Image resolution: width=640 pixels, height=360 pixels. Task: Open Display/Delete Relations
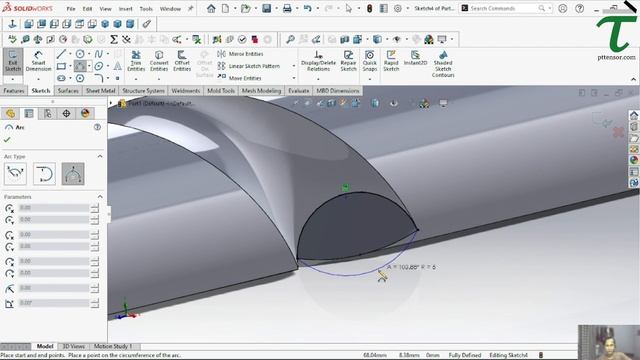pos(318,61)
